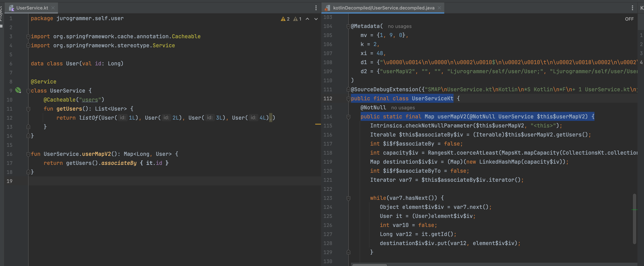Click line number 19 in left gutter
The image size is (644, 266).
pos(9,181)
